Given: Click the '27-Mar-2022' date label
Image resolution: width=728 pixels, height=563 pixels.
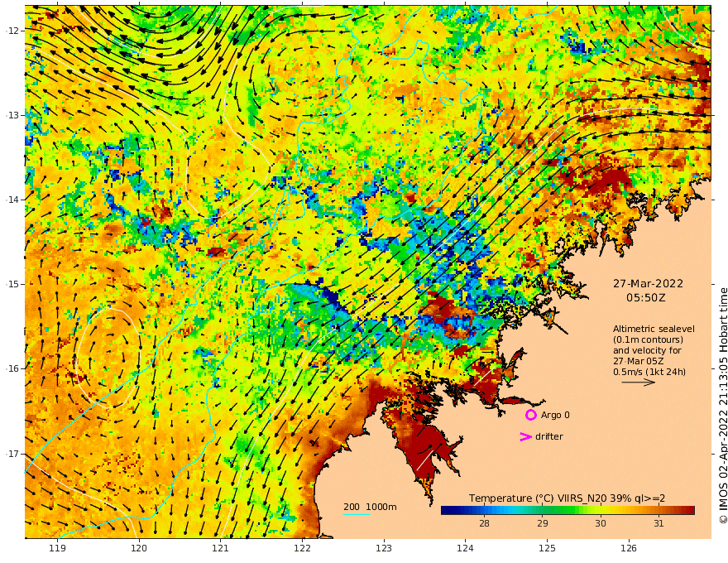Looking at the screenshot, I should (x=648, y=283).
